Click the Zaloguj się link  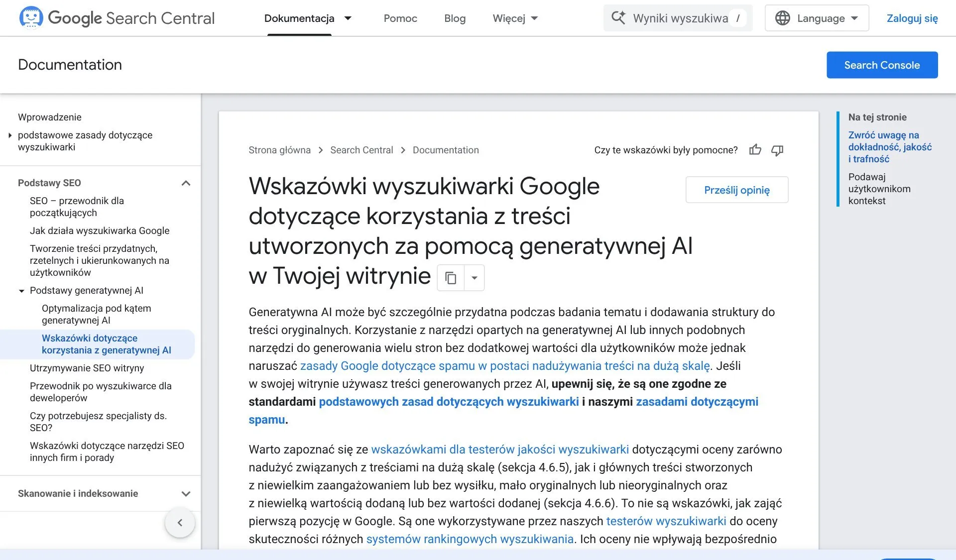tap(912, 18)
